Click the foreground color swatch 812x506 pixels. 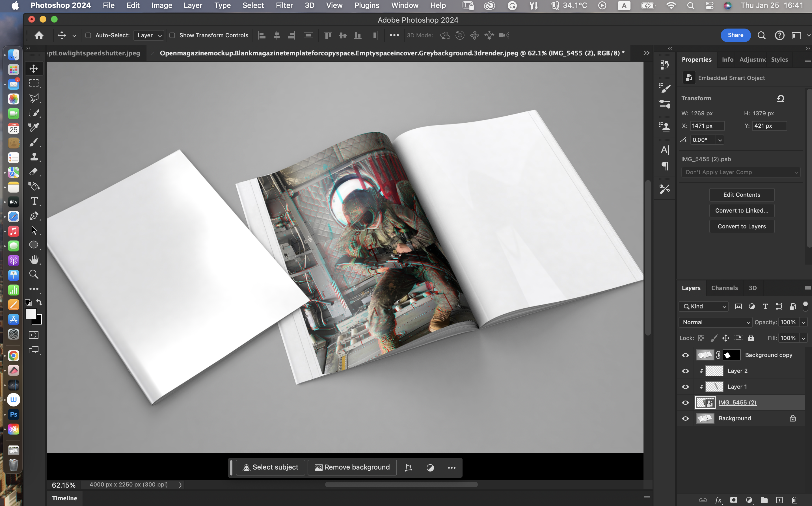pos(31,314)
